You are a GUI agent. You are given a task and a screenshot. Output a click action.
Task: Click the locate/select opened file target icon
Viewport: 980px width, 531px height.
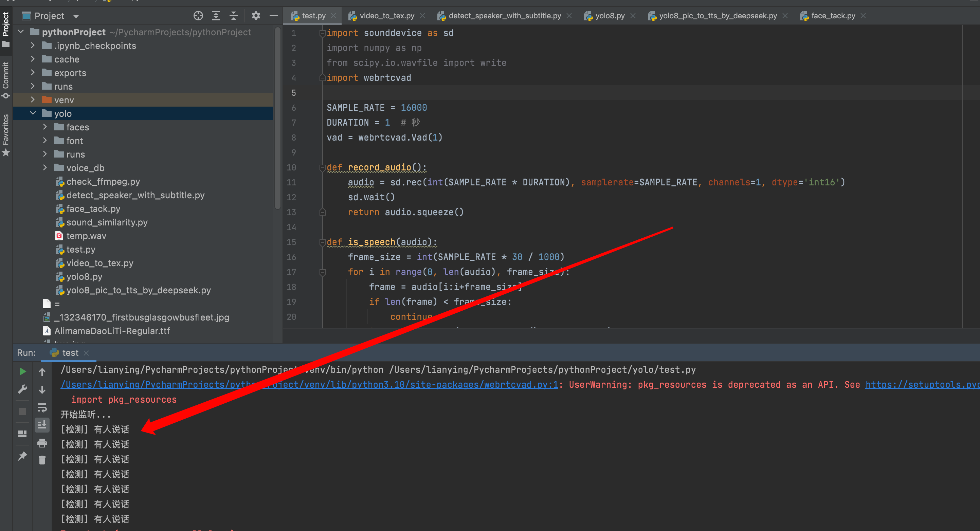tap(198, 16)
